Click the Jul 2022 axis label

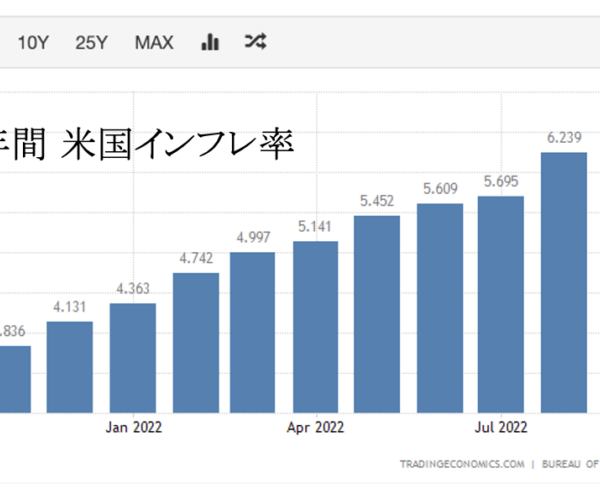click(499, 428)
